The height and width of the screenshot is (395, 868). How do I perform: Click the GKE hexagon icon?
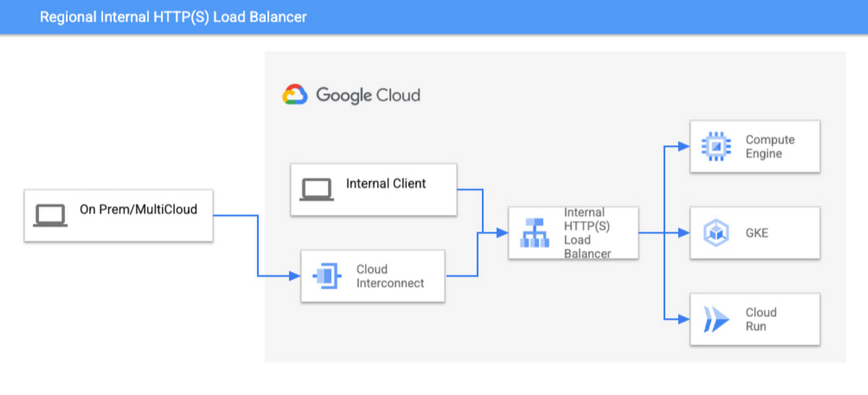[x=716, y=233]
